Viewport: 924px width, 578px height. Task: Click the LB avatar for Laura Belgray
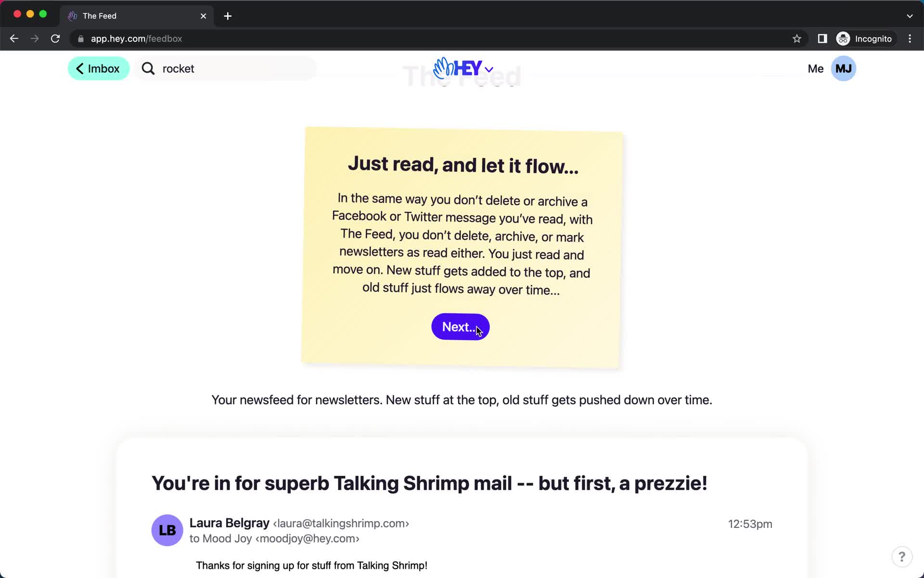tap(167, 529)
